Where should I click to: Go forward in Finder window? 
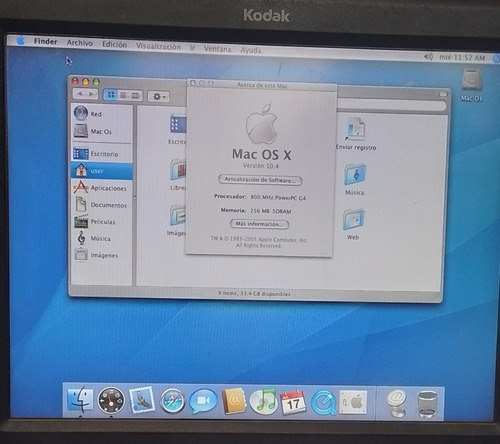[92, 94]
